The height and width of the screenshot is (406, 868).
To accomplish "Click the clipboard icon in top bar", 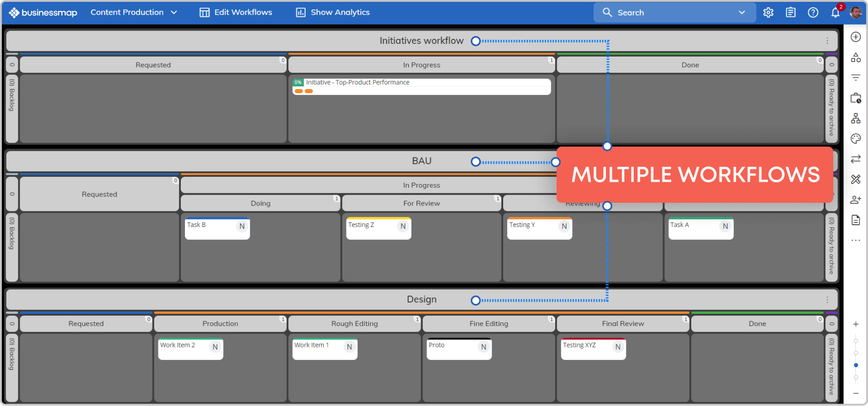I will [791, 12].
